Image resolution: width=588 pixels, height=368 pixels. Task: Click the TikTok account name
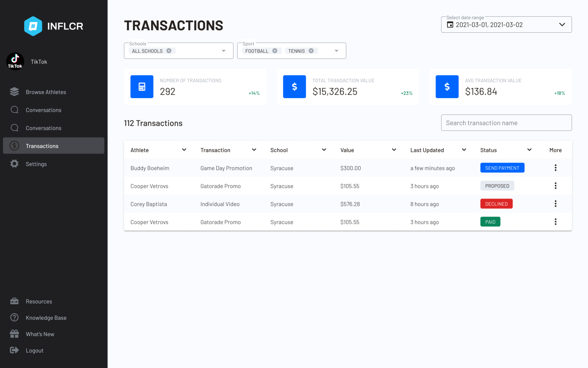point(39,62)
